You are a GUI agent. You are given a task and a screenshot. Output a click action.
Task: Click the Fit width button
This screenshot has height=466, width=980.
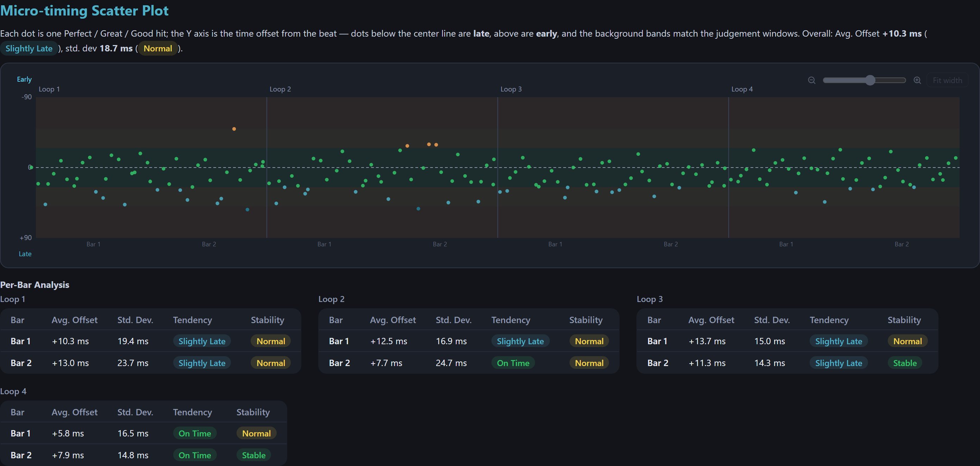tap(947, 80)
